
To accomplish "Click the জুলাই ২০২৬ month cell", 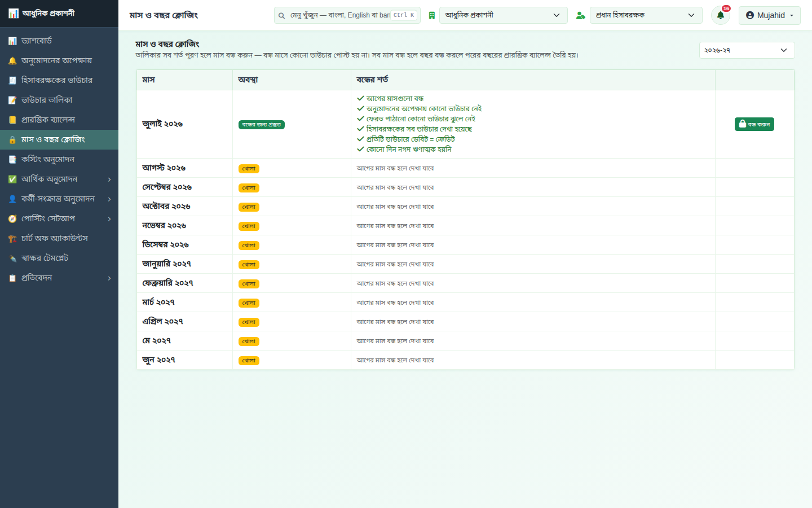I will point(184,124).
